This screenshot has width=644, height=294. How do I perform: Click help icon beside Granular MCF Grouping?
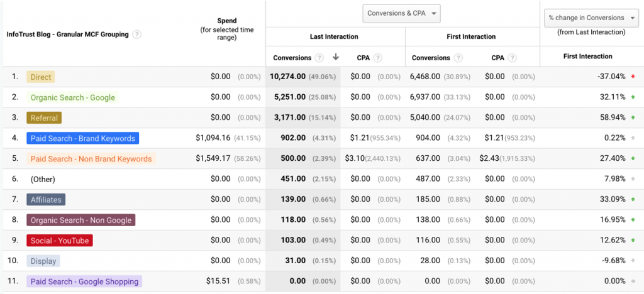137,35
